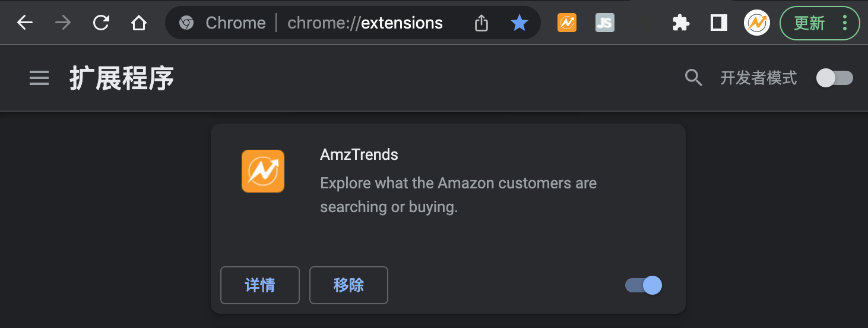Open the Extensions puzzle-piece menu
This screenshot has width=868, height=328.
click(x=681, y=23)
